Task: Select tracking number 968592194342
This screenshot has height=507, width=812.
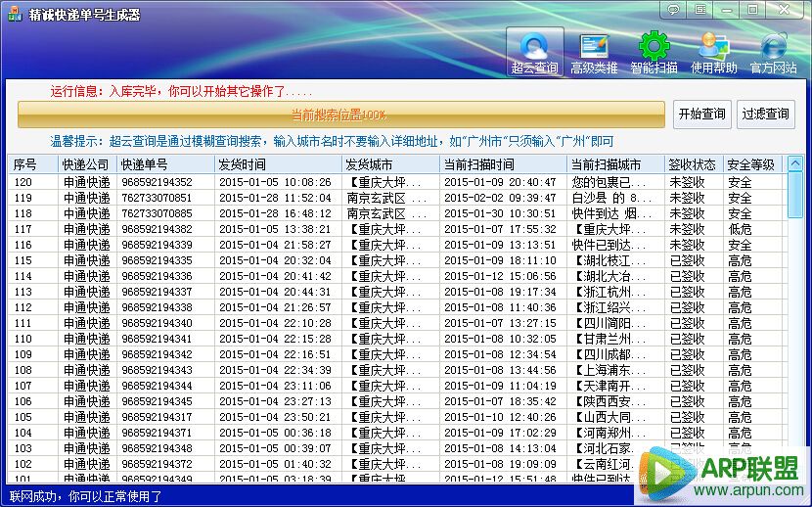Action: click(x=157, y=354)
